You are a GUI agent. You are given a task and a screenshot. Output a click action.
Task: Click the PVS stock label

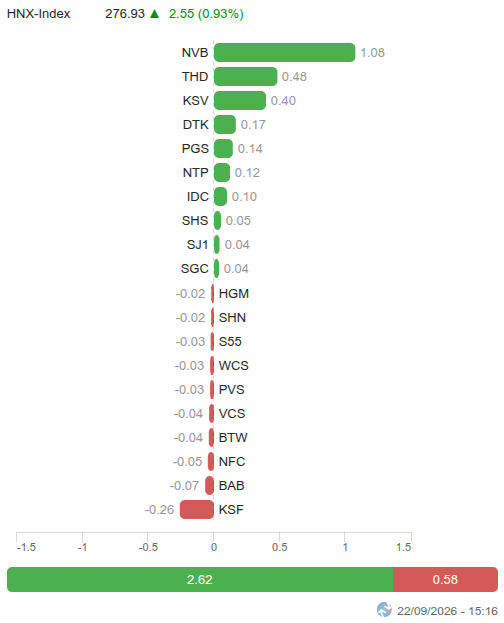pos(231,390)
